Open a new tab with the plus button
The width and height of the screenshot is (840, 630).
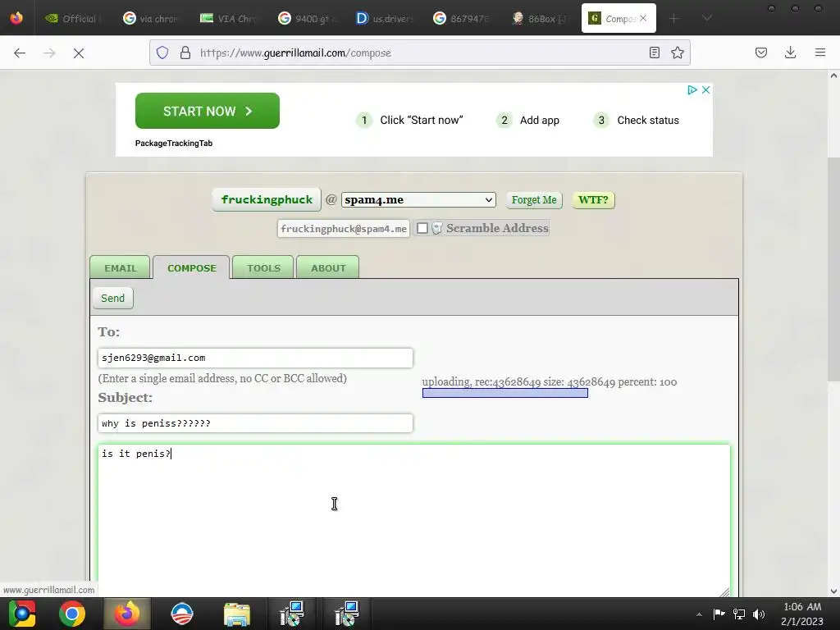pos(674,18)
